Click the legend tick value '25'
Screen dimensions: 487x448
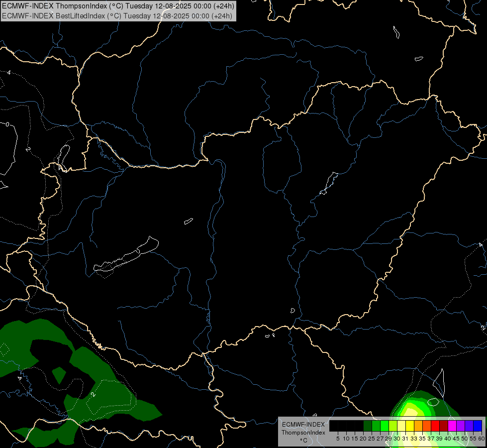click(x=372, y=439)
